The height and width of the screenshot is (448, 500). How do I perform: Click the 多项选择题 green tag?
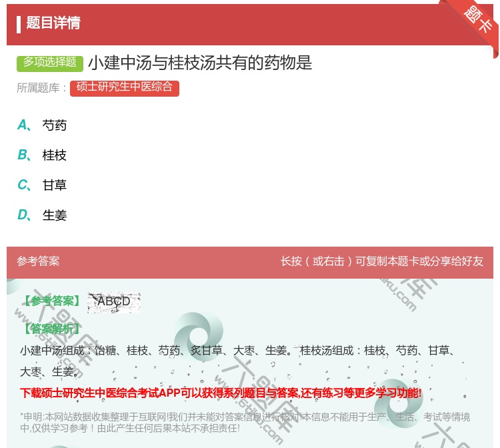(x=50, y=63)
